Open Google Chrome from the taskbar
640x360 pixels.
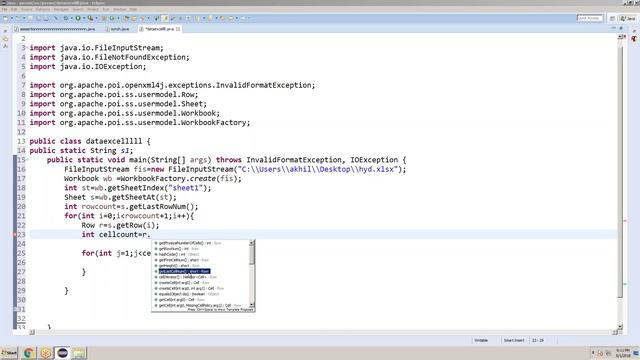click(29, 353)
